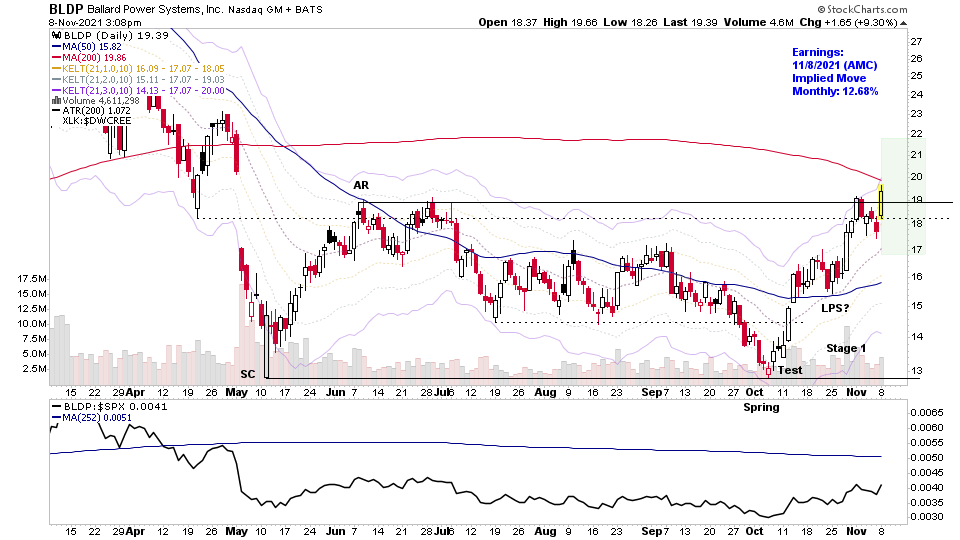Click the 11/8/2021 (AMC) earnings date
This screenshot has width=960, height=540.
tap(834, 66)
